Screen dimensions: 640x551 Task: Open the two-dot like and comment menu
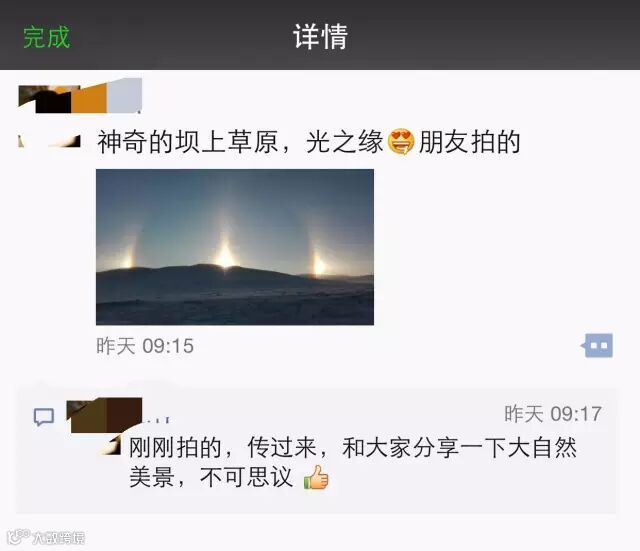(597, 345)
